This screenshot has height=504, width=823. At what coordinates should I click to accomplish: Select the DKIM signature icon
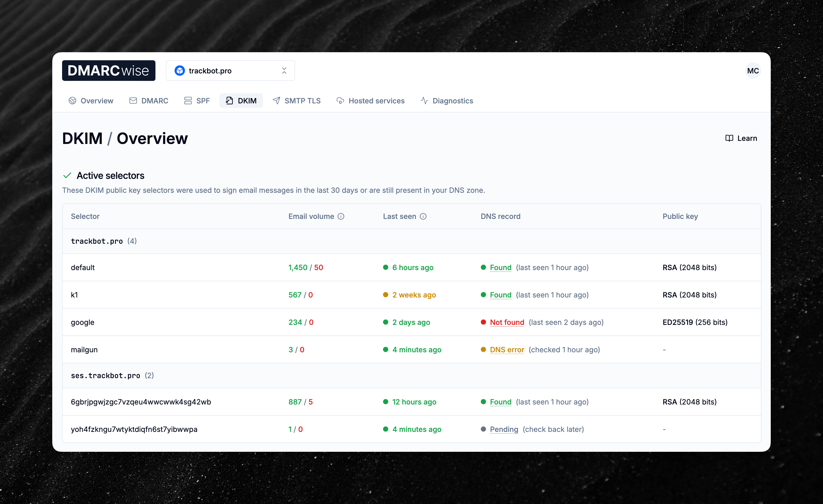[229, 101]
